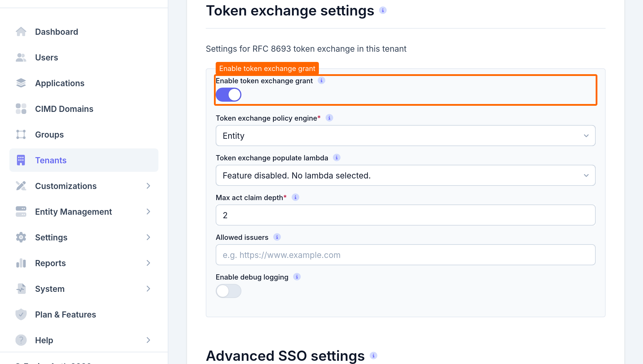
Task: Click info icon next to Enable token exchange grant
Action: pyautogui.click(x=321, y=80)
